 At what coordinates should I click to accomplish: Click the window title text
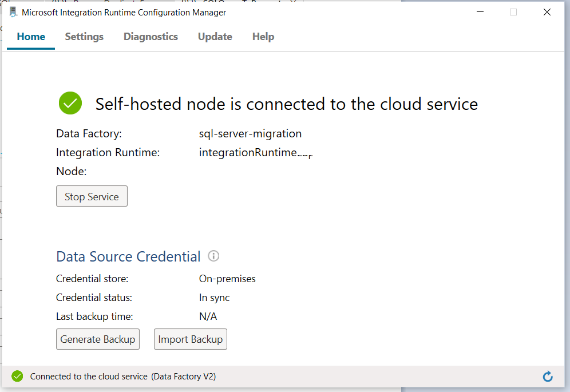pos(124,13)
